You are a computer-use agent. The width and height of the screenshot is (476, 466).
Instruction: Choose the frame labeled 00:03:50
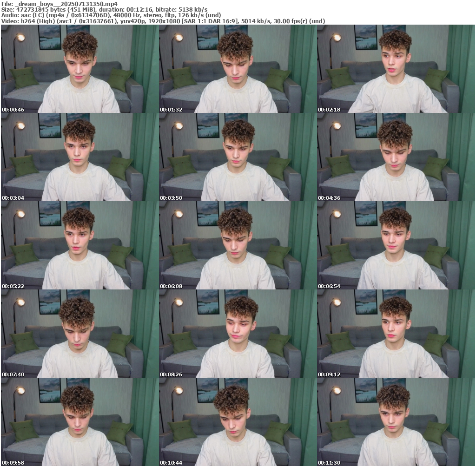tap(238, 157)
